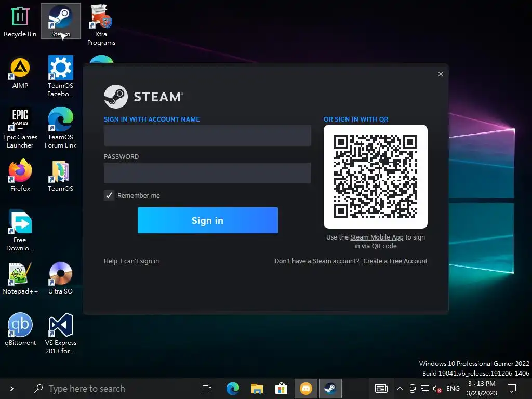This screenshot has width=532, height=399.
Task: Focus the account name input field
Action: [x=207, y=136]
